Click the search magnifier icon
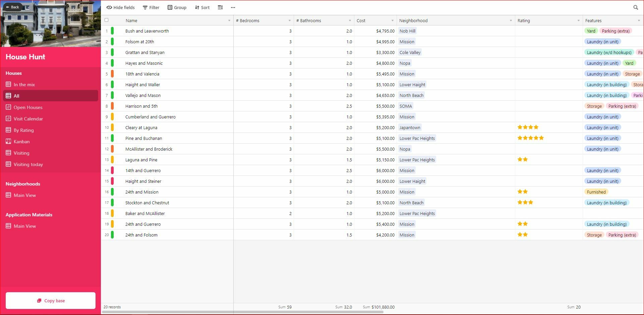This screenshot has height=315, width=644. pyautogui.click(x=636, y=7)
